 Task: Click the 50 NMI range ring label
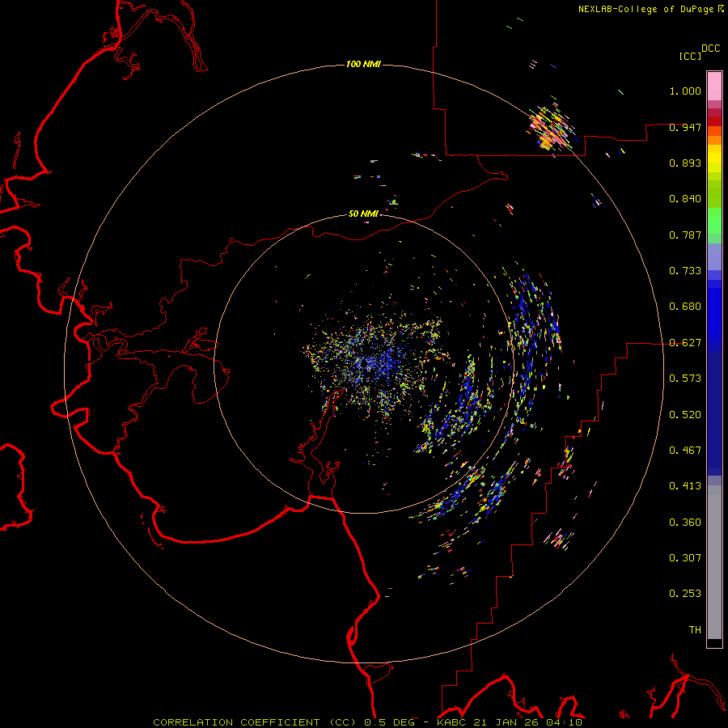point(363,214)
